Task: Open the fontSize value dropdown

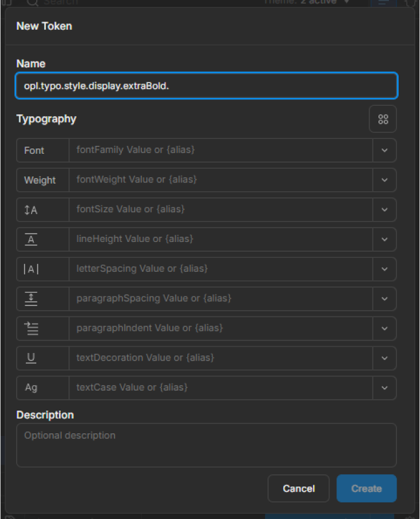Action: tap(384, 210)
